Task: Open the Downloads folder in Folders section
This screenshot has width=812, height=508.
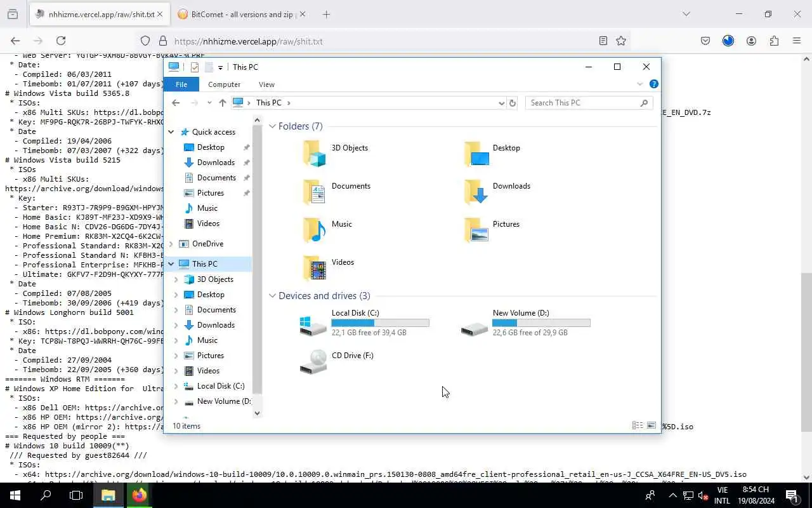Action: [476, 192]
